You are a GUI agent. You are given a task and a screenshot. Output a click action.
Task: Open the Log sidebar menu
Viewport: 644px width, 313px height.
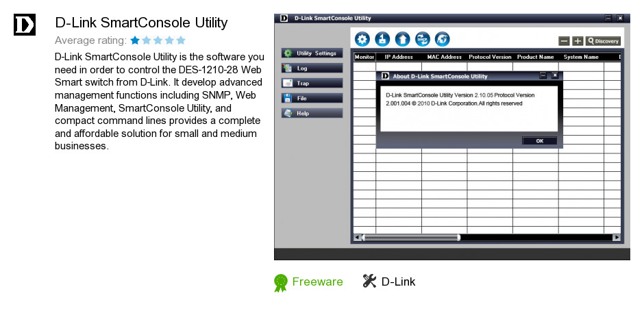click(x=312, y=68)
